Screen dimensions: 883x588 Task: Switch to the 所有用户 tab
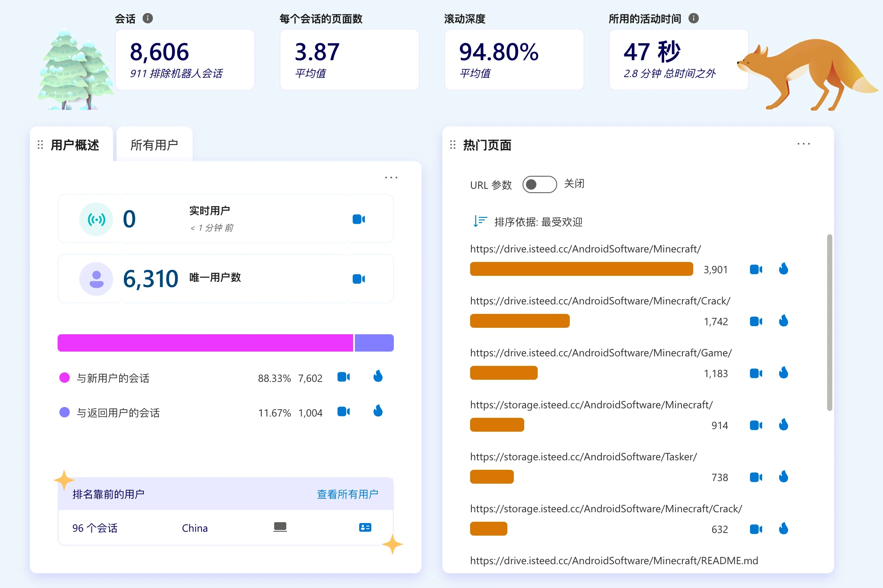(x=154, y=145)
